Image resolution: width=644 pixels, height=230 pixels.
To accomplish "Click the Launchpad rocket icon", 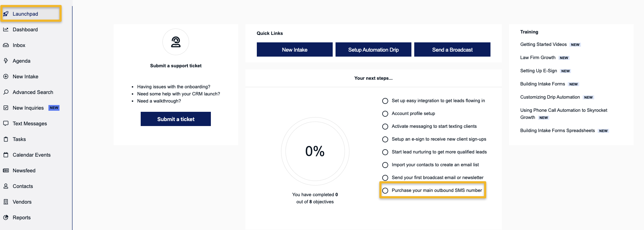I will pyautogui.click(x=6, y=14).
